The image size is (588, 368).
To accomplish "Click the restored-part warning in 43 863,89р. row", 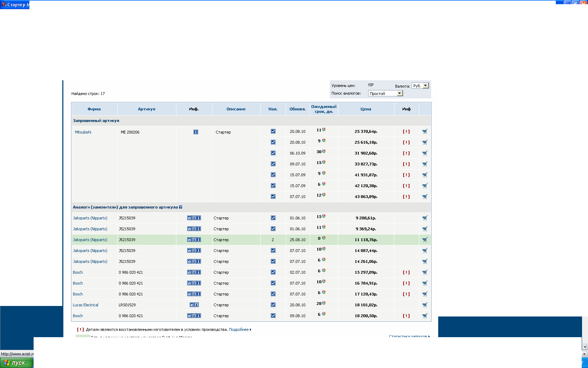I will pos(406,197).
